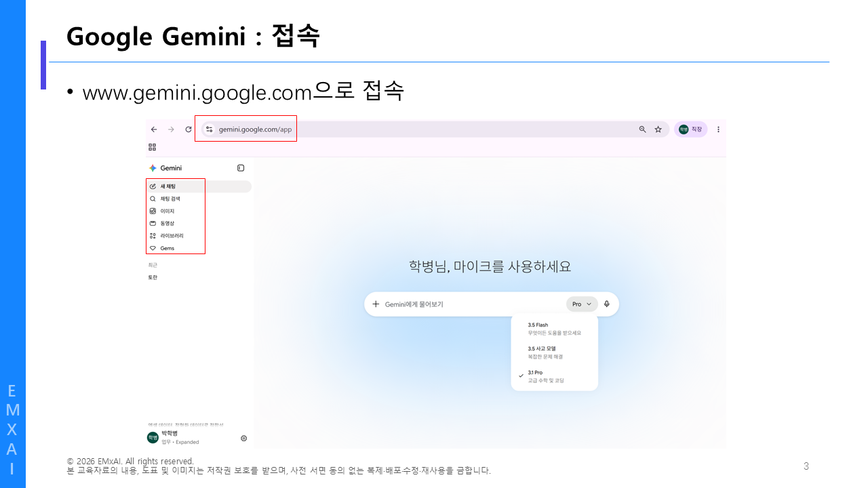Click slide page number 3

[806, 466]
